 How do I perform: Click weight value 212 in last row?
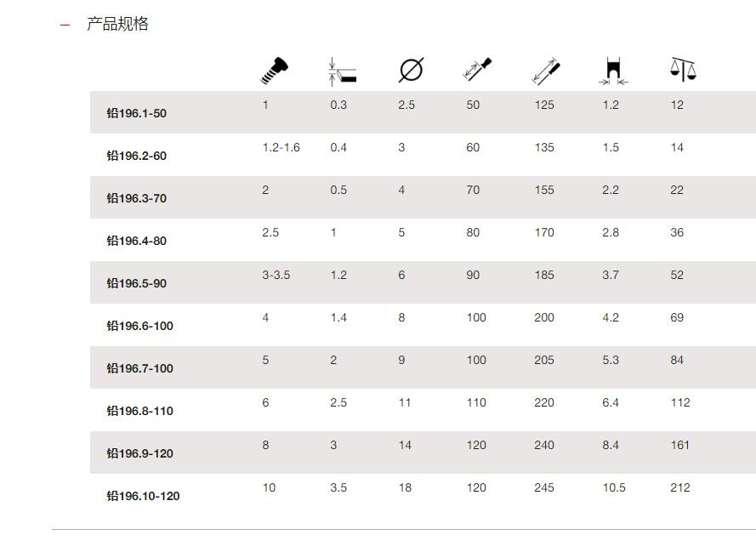pyautogui.click(x=679, y=487)
